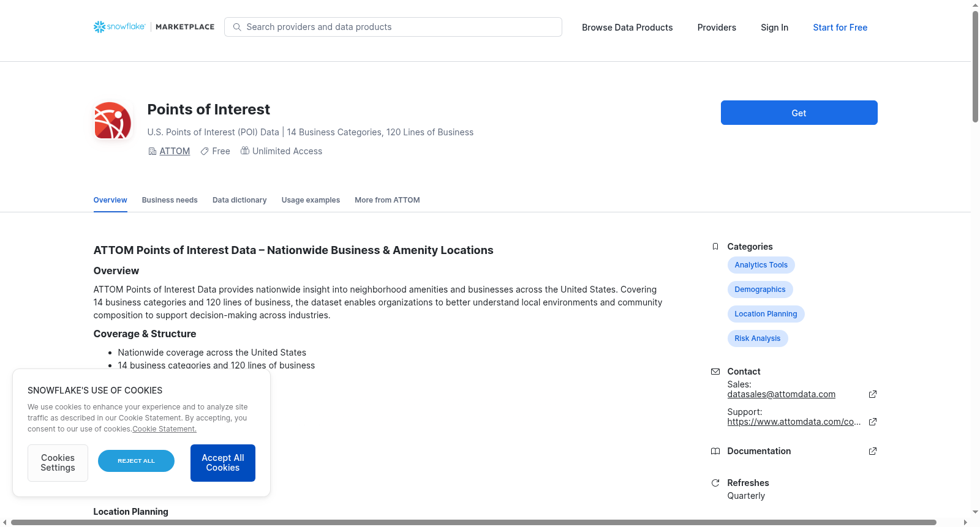The image size is (980, 527).
Task: Click the horizontal scrollbar thumb
Action: click(x=473, y=522)
